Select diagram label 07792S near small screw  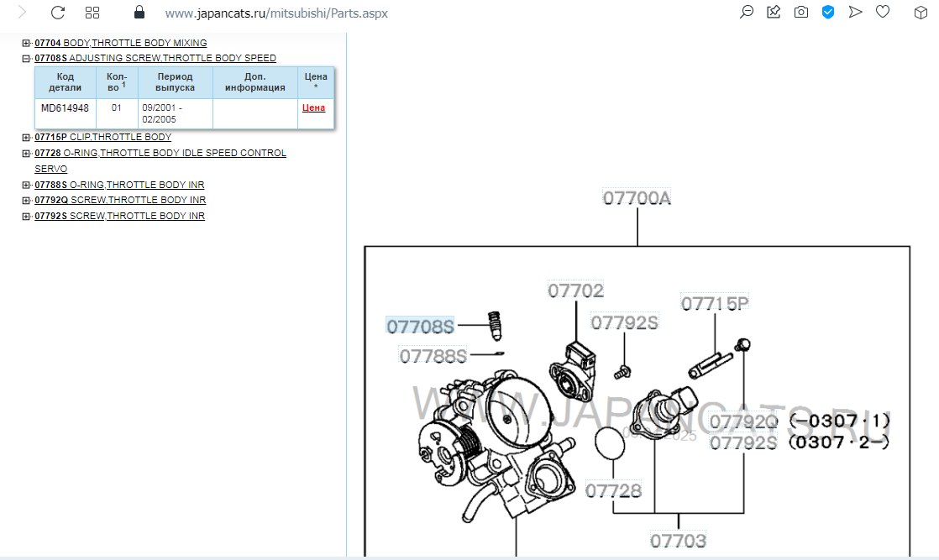pyautogui.click(x=624, y=323)
